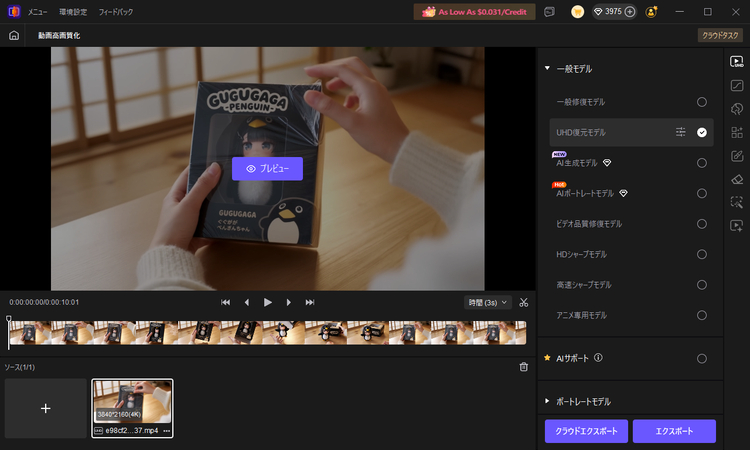750x450 pixels.
Task: Open the fourth sidebar grid-plus icon
Action: pyautogui.click(x=737, y=132)
